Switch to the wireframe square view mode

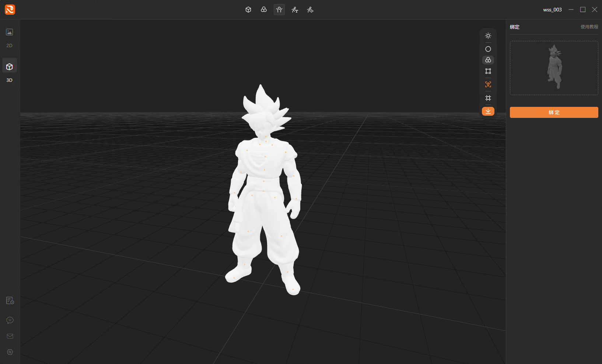[x=488, y=71]
